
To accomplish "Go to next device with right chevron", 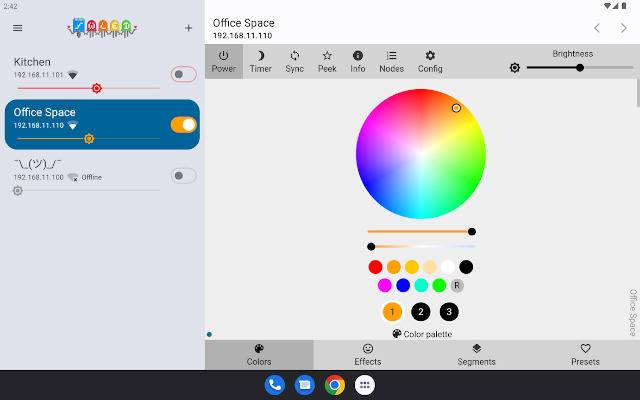I will pyautogui.click(x=623, y=28).
